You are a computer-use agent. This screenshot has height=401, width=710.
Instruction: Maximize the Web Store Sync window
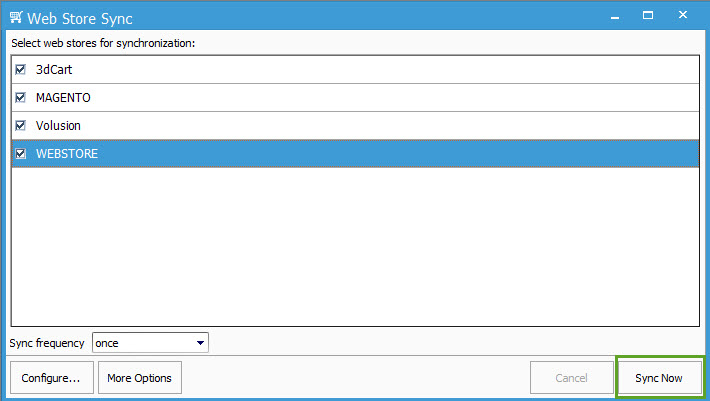pos(648,15)
